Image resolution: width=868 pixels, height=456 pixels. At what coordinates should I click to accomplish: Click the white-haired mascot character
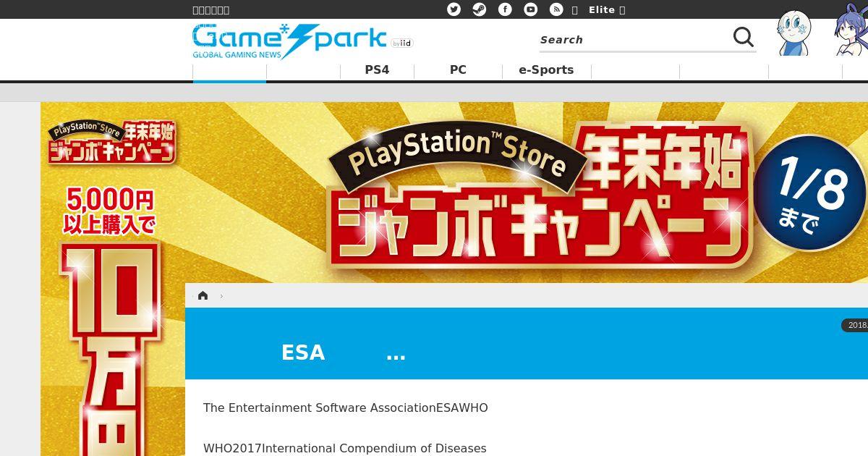click(x=793, y=33)
